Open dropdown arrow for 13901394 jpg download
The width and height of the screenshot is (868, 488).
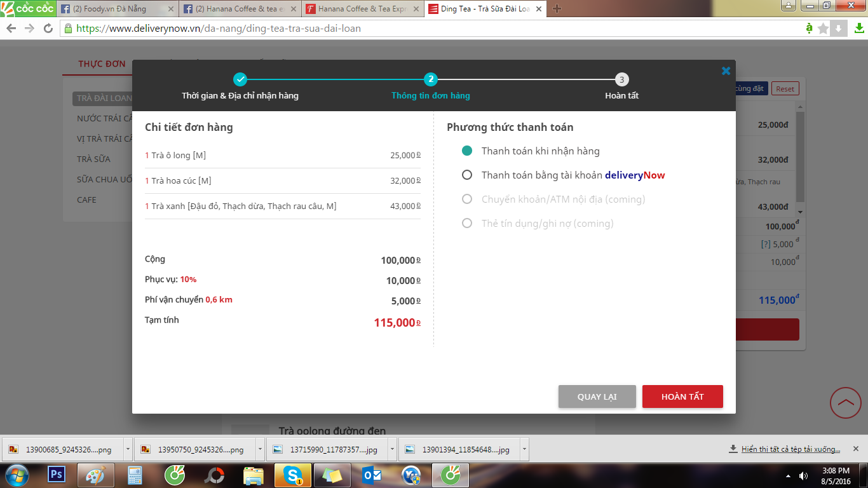coord(524,449)
